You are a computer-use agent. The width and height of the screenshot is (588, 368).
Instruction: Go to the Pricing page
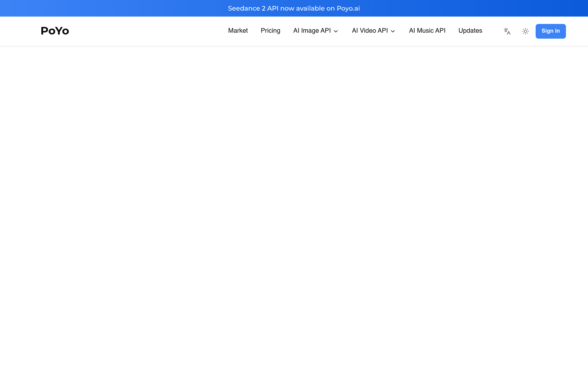point(270,31)
